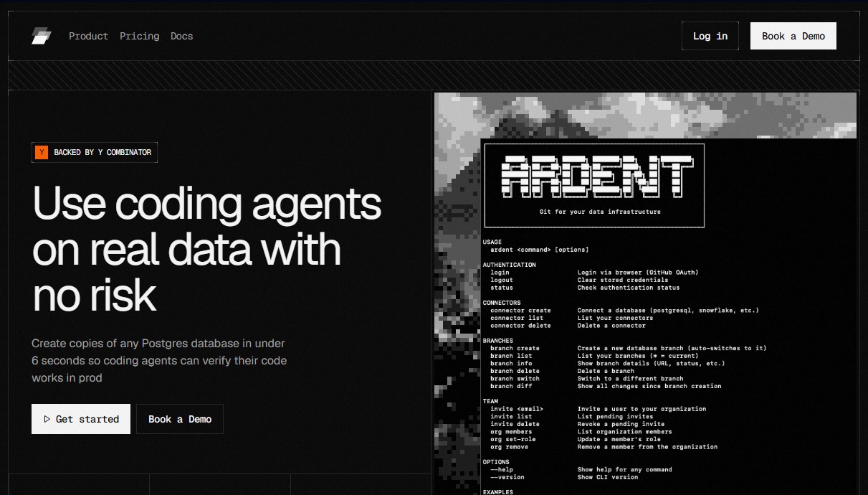Viewport: 868px width, 495px height.
Task: Click the BRANCHES section heading
Action: pyautogui.click(x=497, y=341)
